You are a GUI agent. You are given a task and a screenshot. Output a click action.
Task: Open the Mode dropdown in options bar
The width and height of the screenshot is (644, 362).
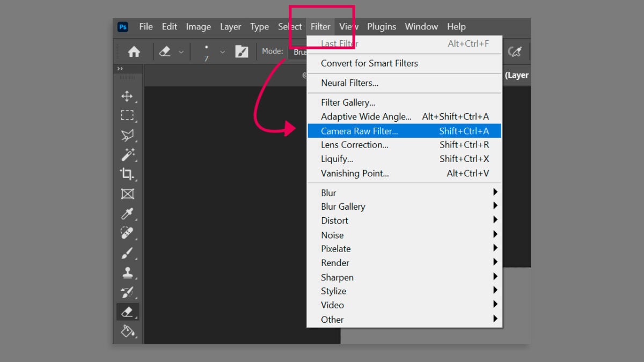pos(298,52)
